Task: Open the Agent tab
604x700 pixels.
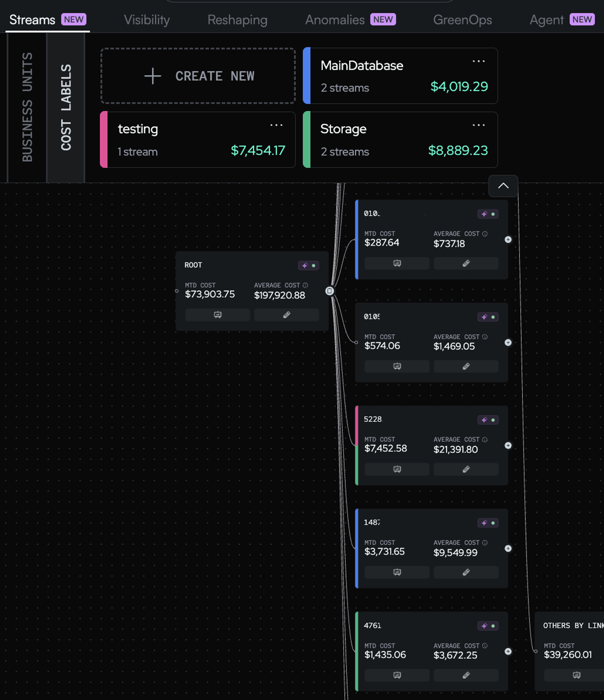Action: pos(562,20)
